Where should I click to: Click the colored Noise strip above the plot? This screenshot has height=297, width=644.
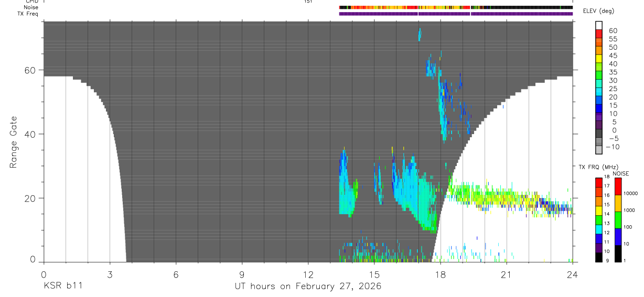456,7
